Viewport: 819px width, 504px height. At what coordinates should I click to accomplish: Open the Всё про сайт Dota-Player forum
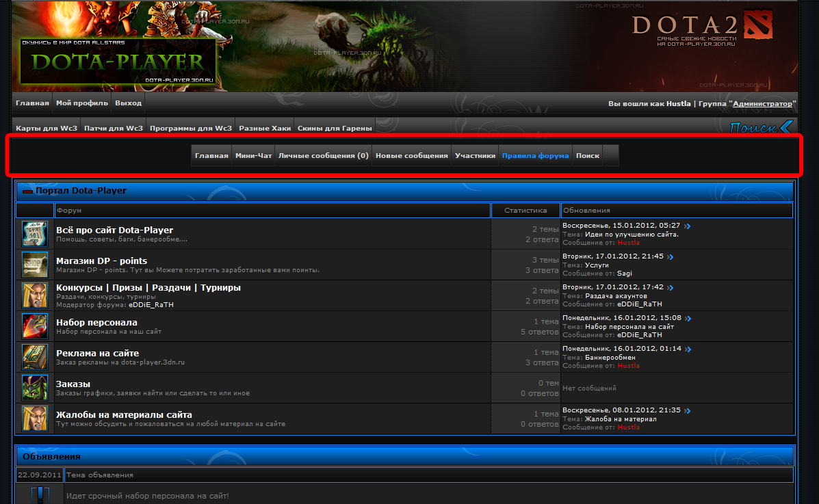(x=114, y=230)
